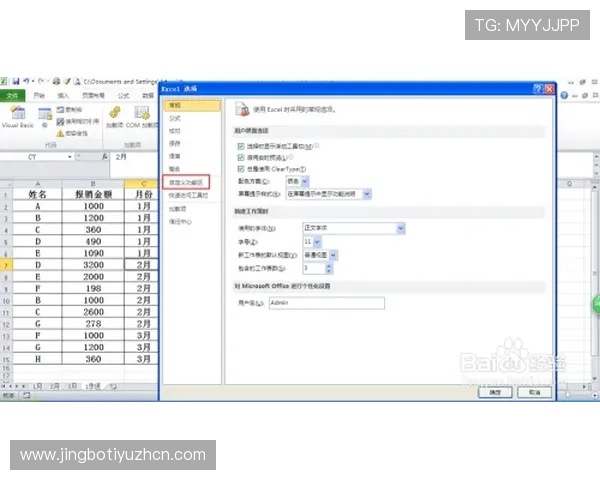Click the macro security warning icon

[x=61, y=132]
